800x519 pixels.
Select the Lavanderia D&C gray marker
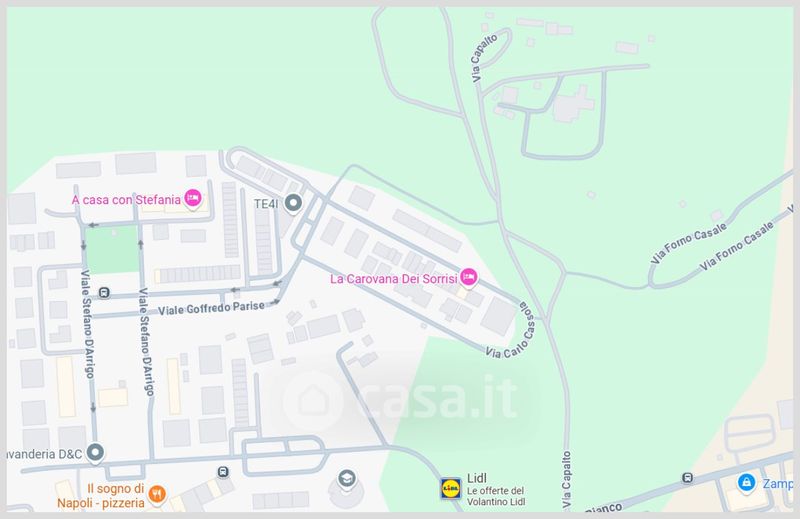(95, 453)
